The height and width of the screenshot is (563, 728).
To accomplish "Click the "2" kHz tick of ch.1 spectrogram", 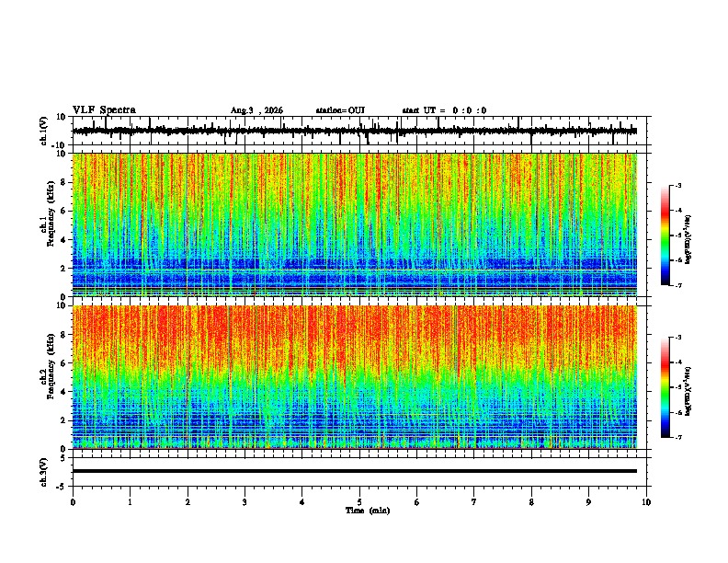I will pos(63,269).
